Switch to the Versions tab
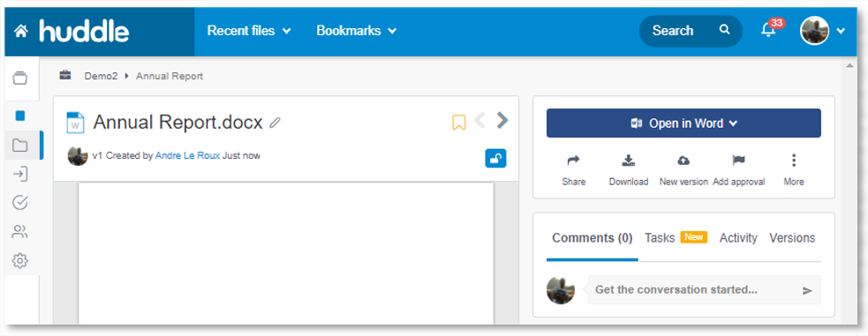 pos(792,238)
